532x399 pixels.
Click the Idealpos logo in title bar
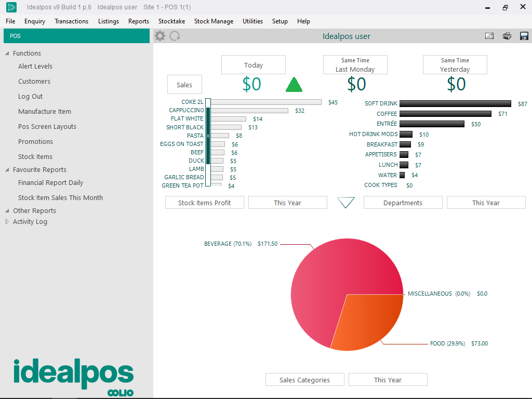[x=11, y=7]
